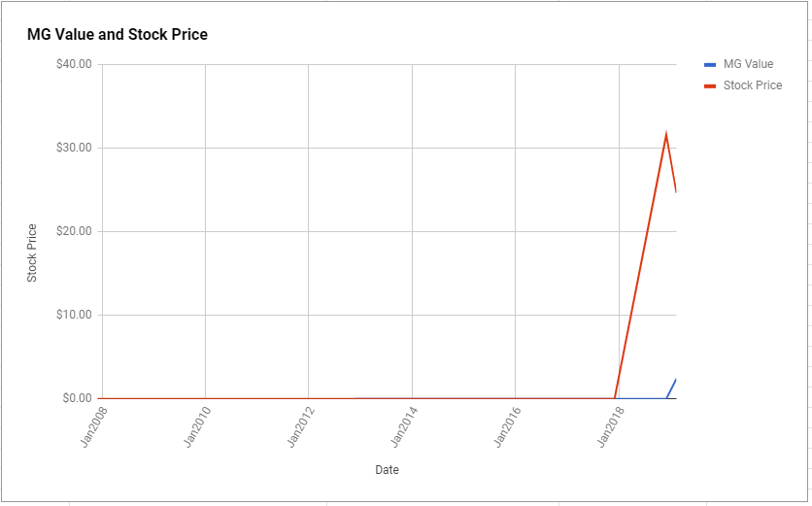Click the $30.00 y-axis label
Viewport: 812px width, 506px height.
tap(74, 149)
